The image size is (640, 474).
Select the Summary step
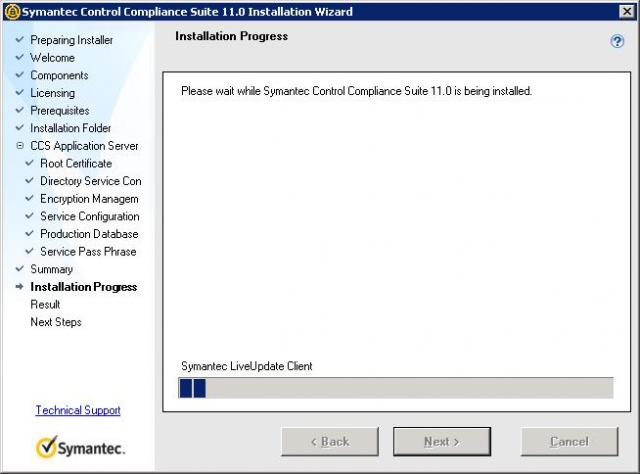51,269
